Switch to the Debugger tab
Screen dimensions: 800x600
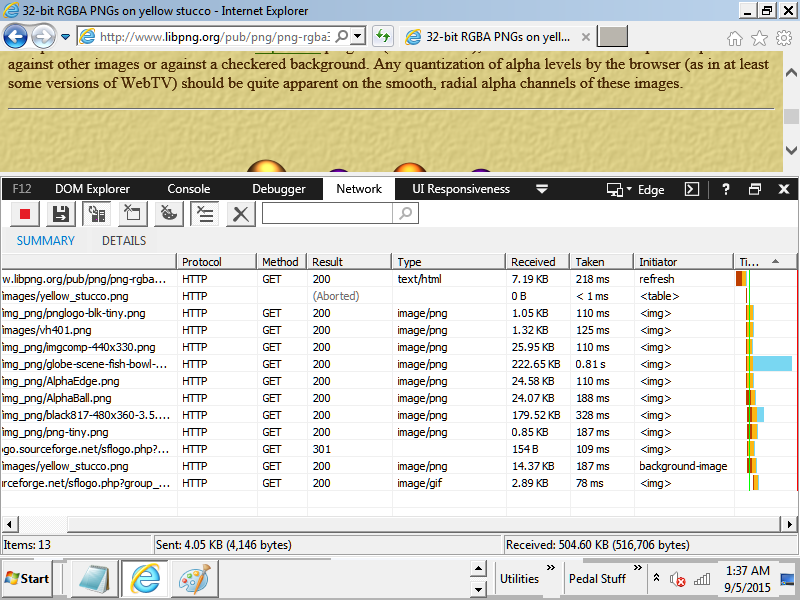pyautogui.click(x=279, y=189)
